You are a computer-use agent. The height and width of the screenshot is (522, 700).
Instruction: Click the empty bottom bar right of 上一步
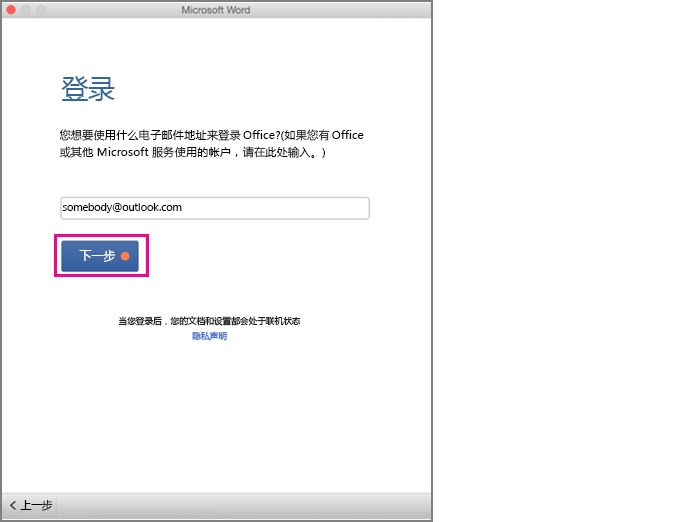coord(250,506)
